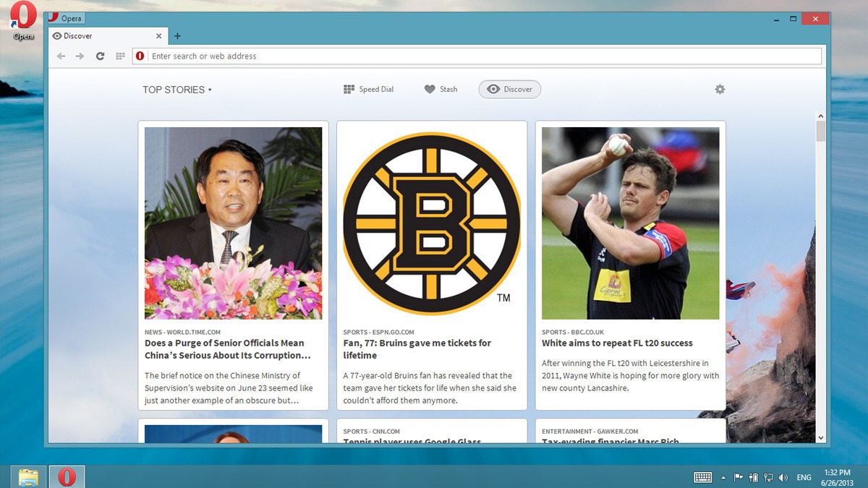868x488 pixels.
Task: Switch to the Discover browser tab
Action: tap(109, 35)
